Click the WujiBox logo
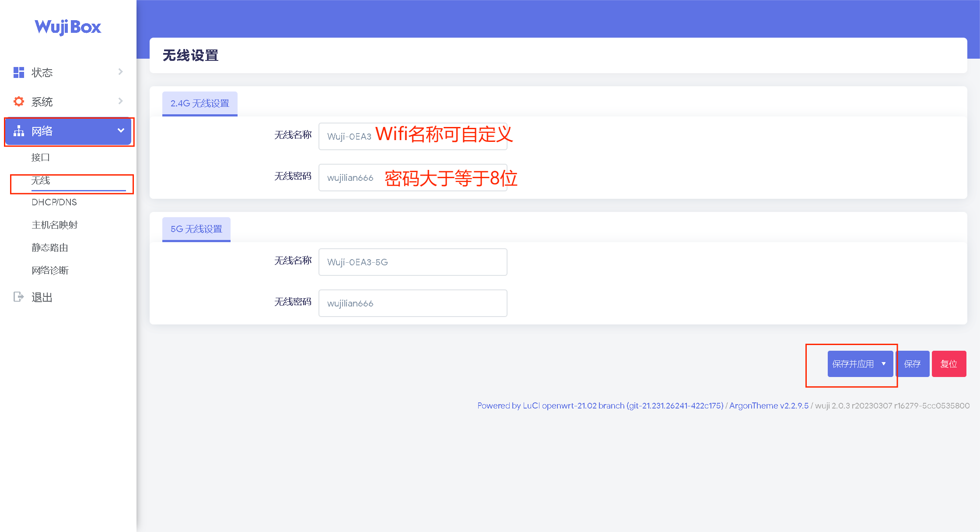This screenshot has height=532, width=980. [x=68, y=27]
